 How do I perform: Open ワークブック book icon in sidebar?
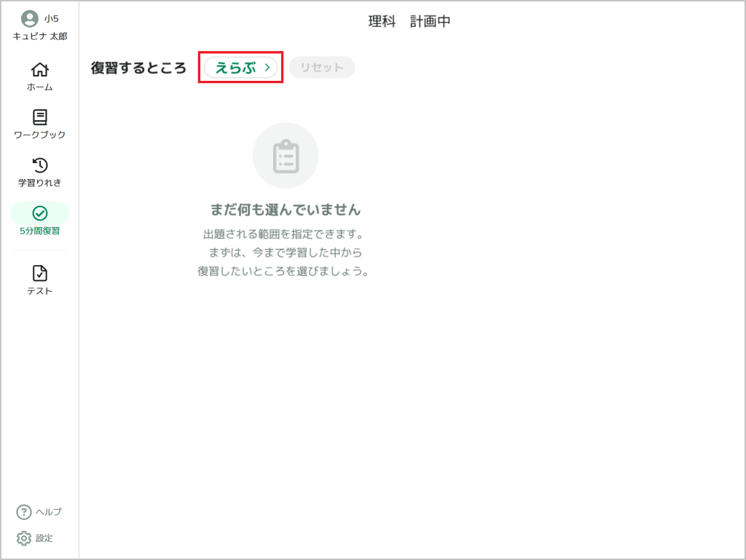[40, 117]
